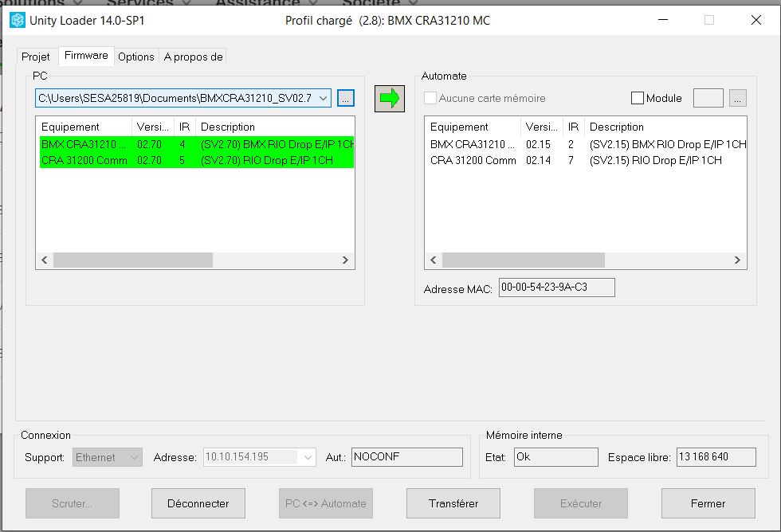Click the Module number input field
Screen dimensions: 781x532
pos(708,98)
